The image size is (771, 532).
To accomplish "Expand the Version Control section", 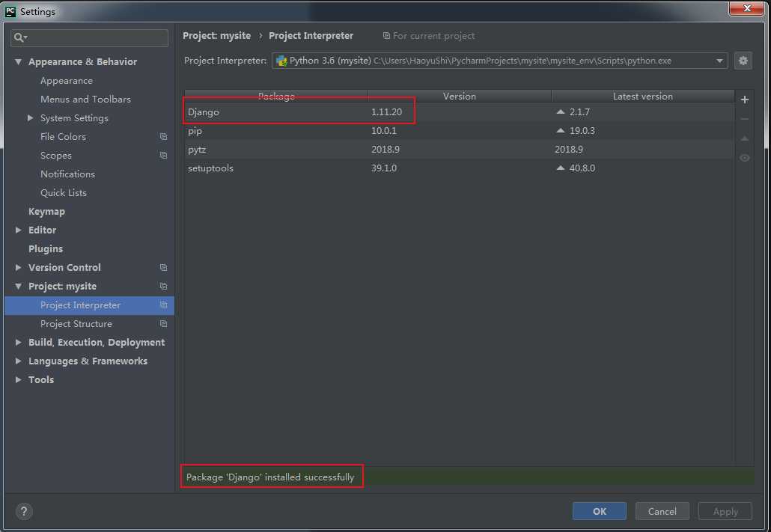I will pos(18,267).
